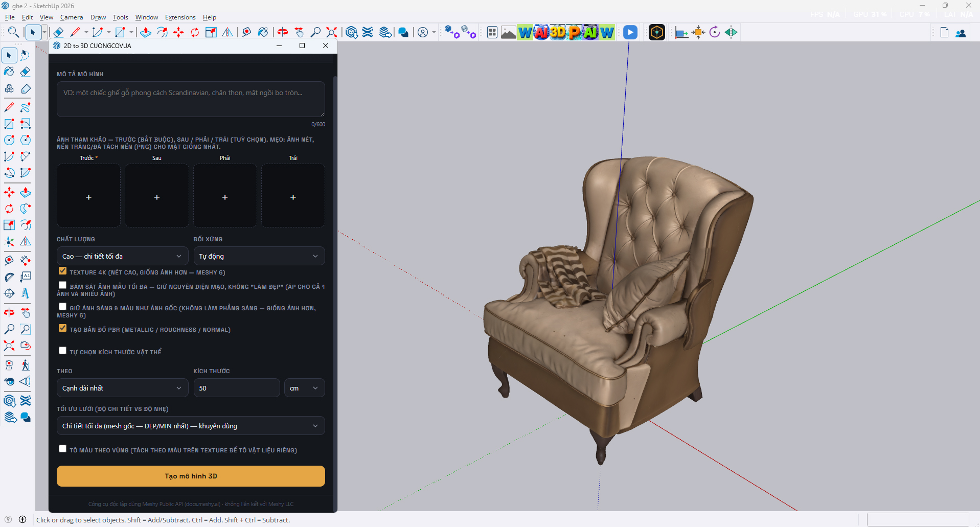
Task: Add a Trái left reference image
Action: pos(293,196)
